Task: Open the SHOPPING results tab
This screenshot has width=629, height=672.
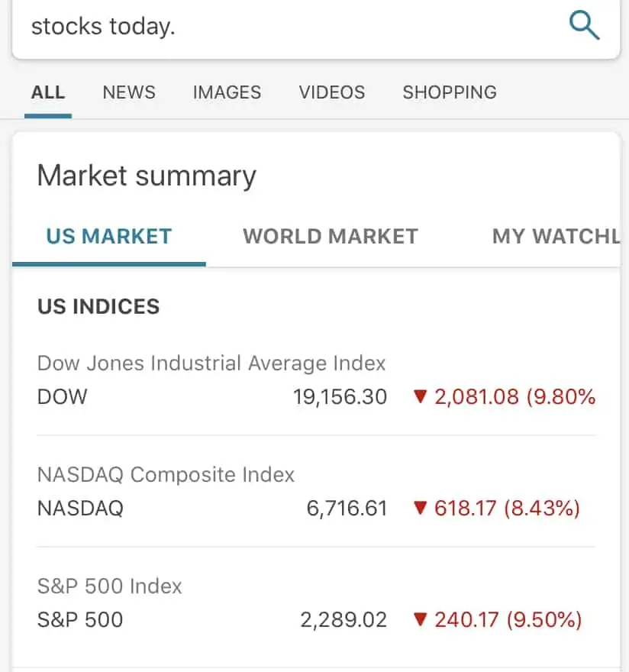Action: click(x=450, y=92)
